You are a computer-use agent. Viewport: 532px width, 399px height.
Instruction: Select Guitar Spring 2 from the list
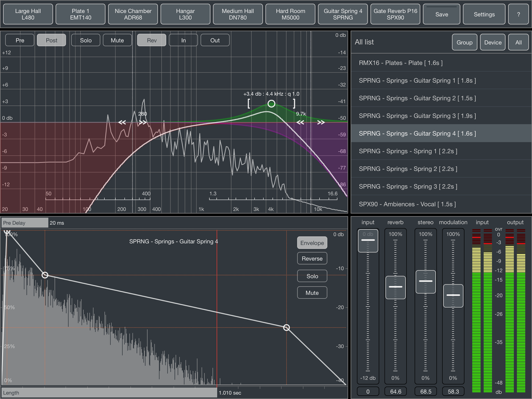(417, 98)
